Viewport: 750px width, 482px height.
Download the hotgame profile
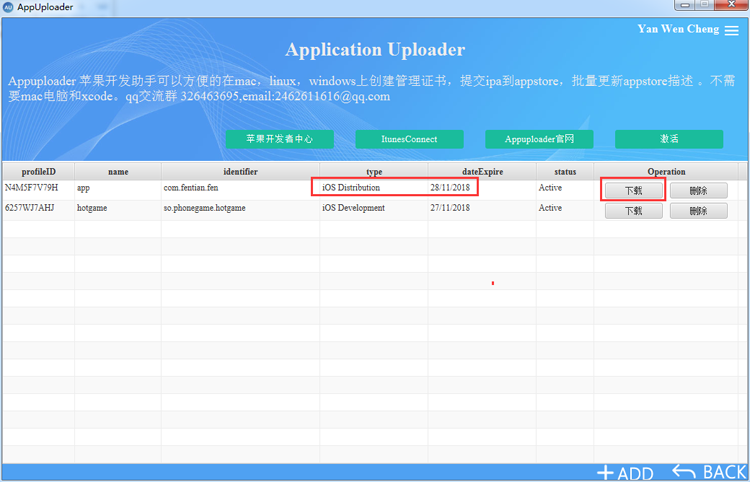point(634,211)
